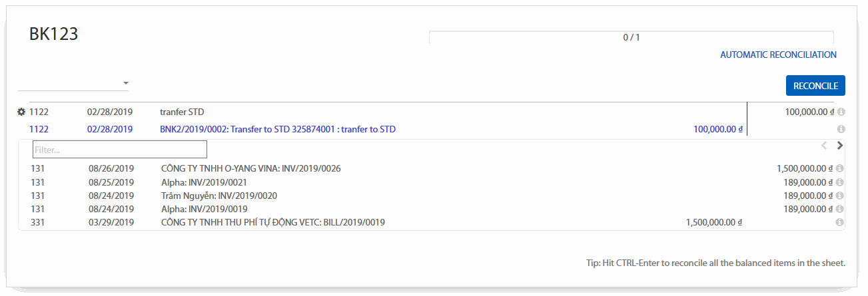868x296 pixels.
Task: Click the reconciliation progress bar 0 / 1
Action: [631, 37]
